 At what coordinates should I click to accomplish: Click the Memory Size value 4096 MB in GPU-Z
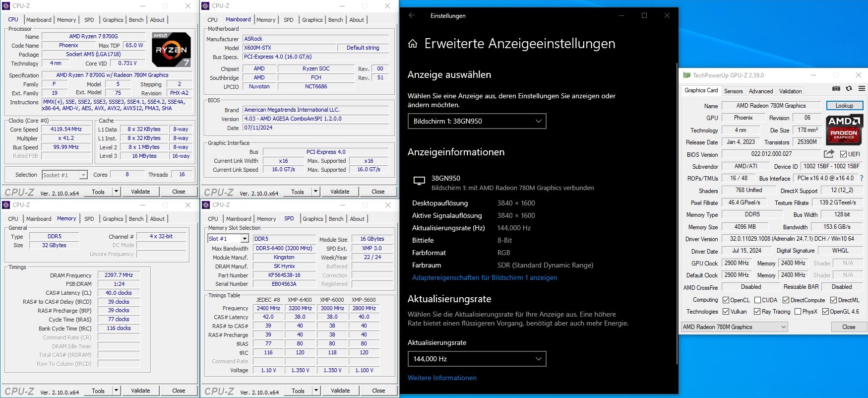pos(745,227)
